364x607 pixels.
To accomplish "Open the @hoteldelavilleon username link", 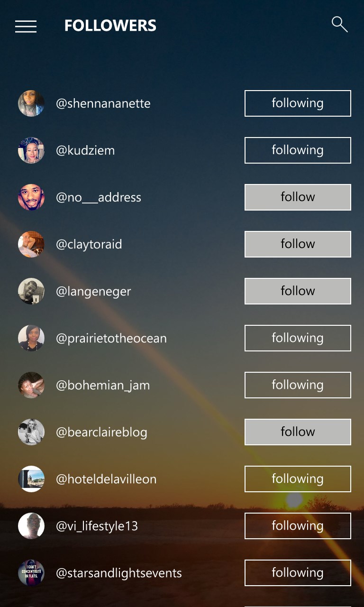I will pos(106,479).
